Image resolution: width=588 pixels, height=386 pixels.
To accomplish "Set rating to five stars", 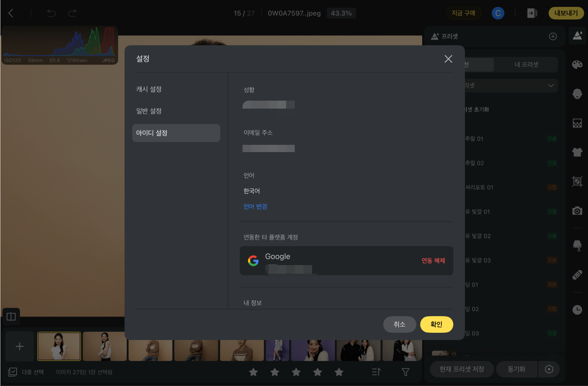I will [339, 372].
